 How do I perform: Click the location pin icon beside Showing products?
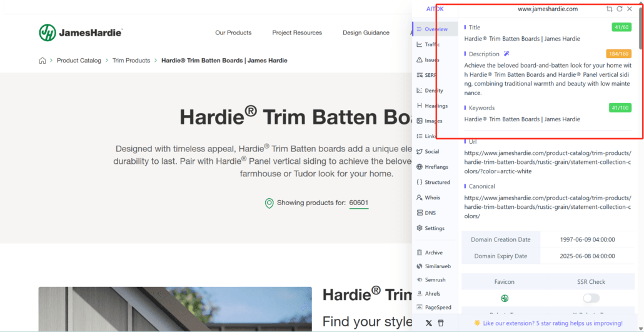269,203
